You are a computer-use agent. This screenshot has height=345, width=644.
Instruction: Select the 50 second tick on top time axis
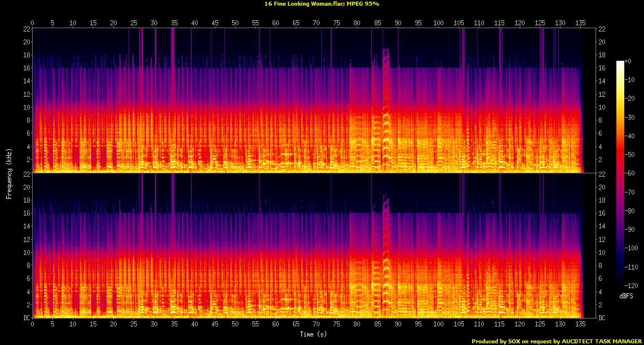coord(235,23)
